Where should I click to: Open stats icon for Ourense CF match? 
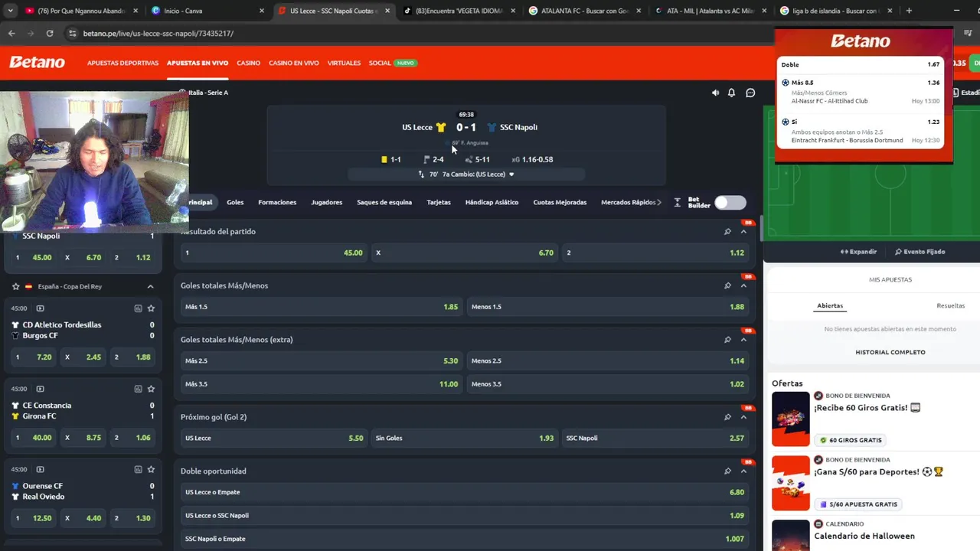138,469
